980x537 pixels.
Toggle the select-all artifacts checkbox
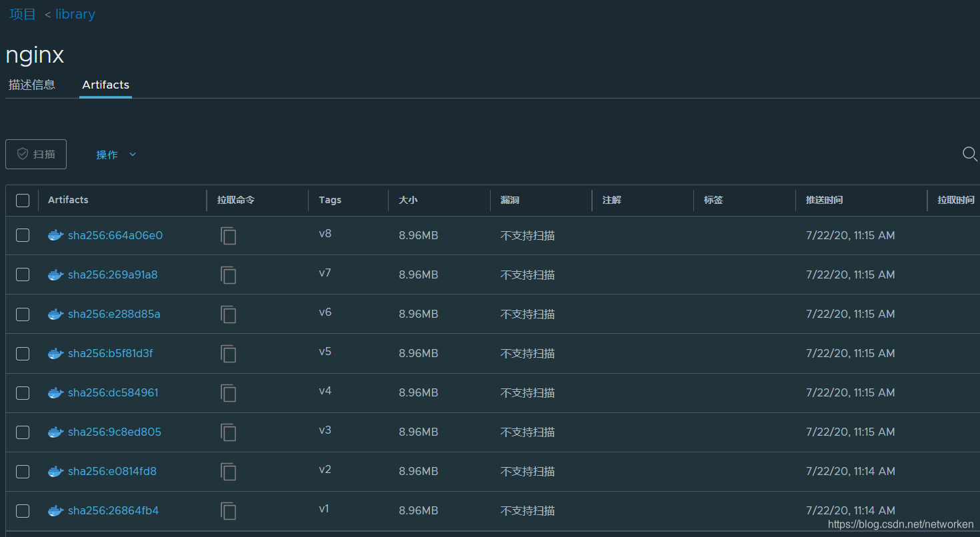pos(23,201)
